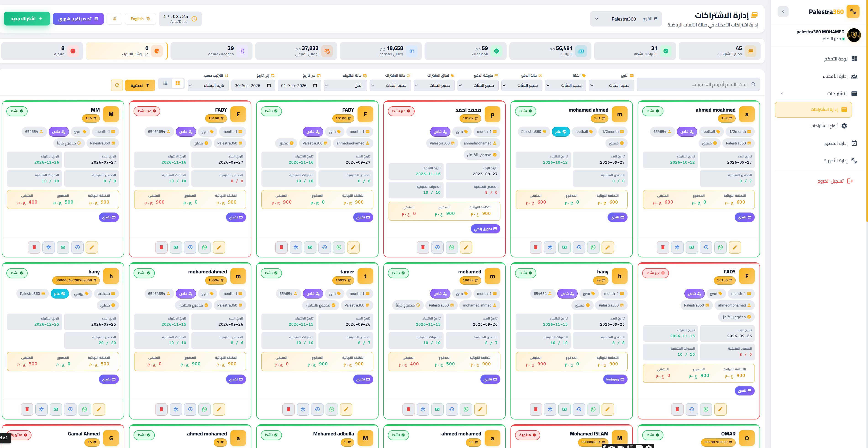
Task: Open the حالة الانتهاء dropdown showing الكل
Action: coord(345,86)
